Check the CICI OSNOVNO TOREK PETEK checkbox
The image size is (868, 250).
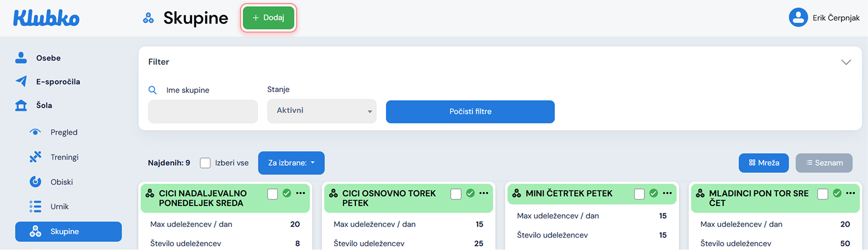click(x=456, y=194)
